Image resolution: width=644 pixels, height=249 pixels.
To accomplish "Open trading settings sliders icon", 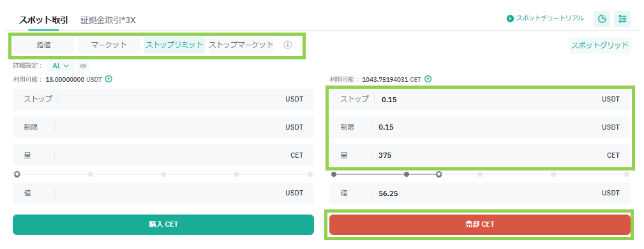I will [622, 19].
